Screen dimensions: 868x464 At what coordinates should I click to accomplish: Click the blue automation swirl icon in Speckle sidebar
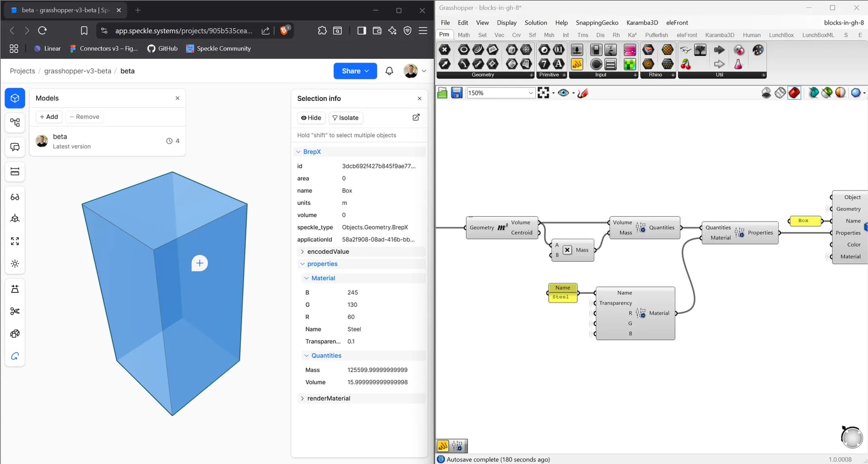[15, 356]
